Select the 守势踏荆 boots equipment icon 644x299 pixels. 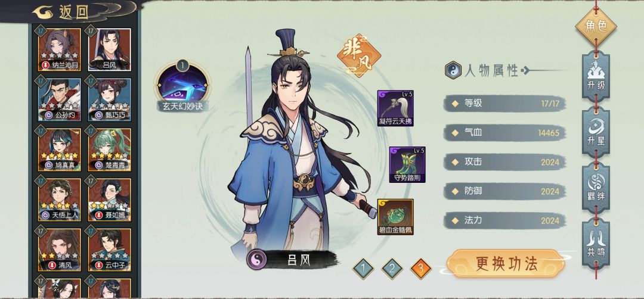click(407, 164)
